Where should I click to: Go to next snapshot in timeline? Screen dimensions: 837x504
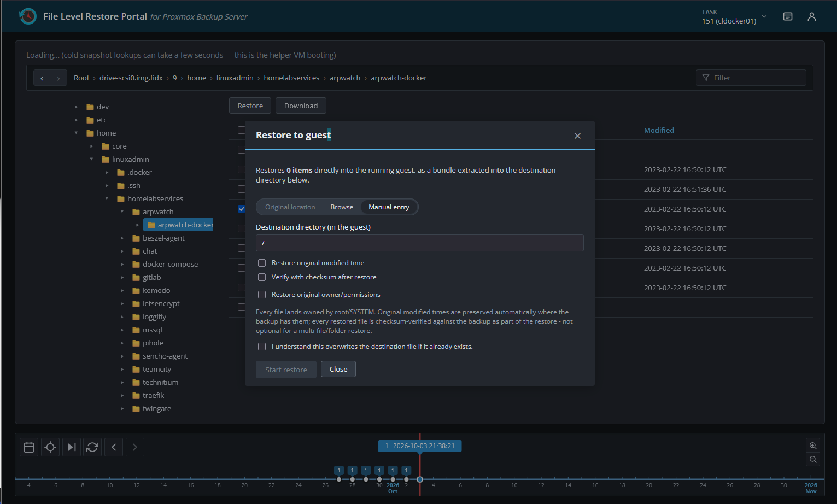click(135, 447)
